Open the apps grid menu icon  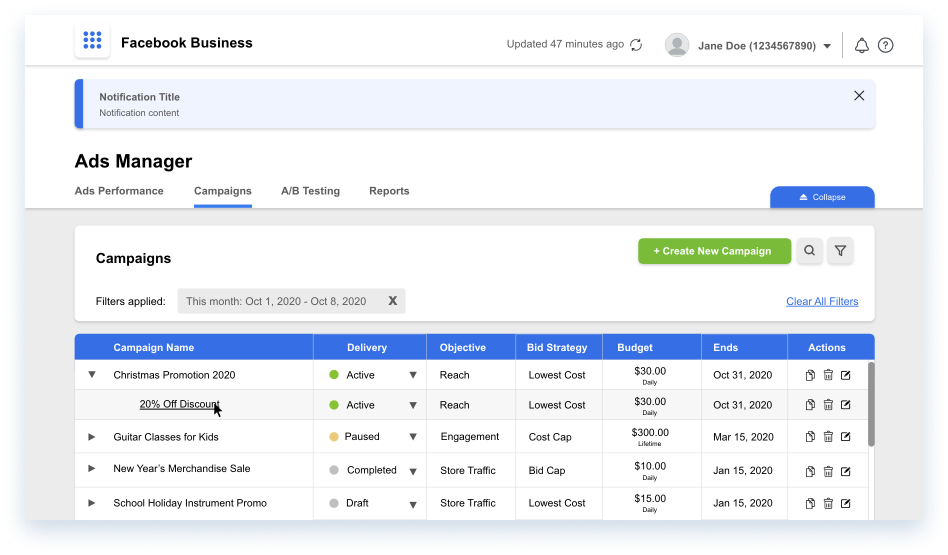pos(92,42)
